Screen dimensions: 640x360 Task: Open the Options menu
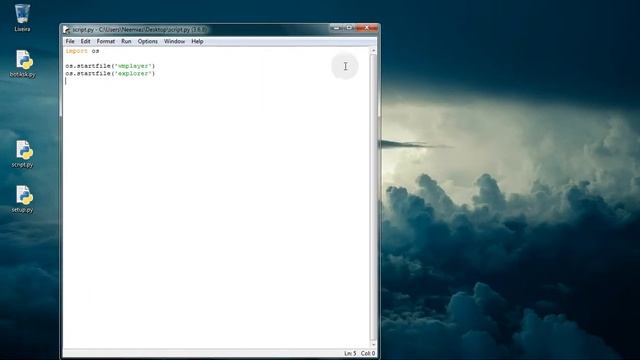pos(147,41)
